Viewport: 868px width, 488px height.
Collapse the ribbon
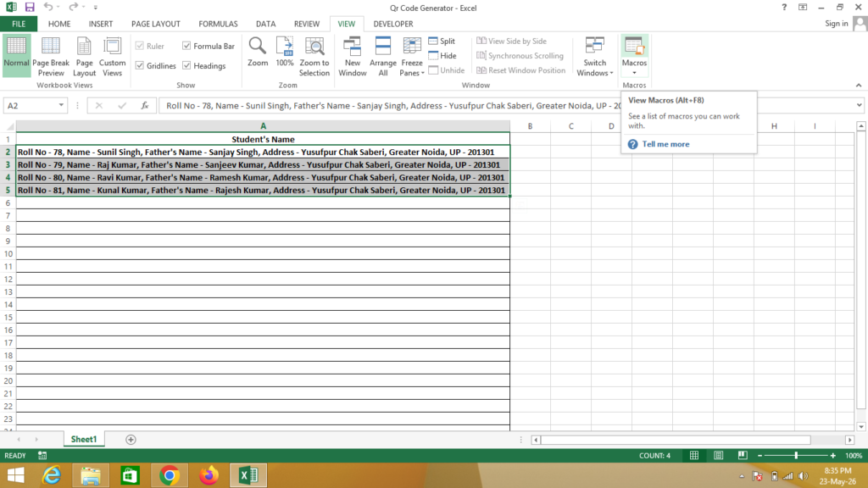[x=859, y=86]
